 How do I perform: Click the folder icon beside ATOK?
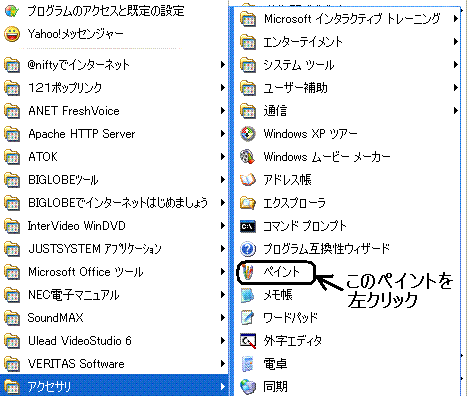pos(12,157)
